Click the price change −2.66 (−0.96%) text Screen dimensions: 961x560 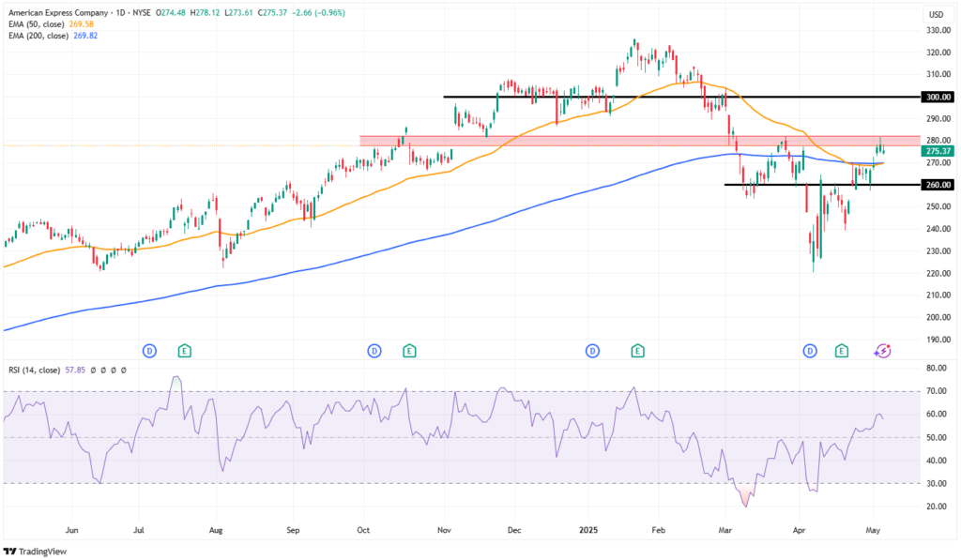[318, 13]
